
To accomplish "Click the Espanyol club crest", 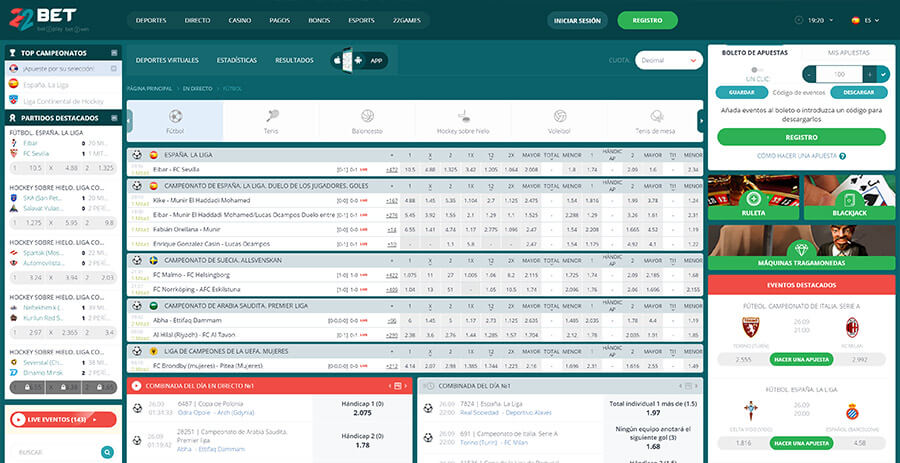I will (852, 411).
